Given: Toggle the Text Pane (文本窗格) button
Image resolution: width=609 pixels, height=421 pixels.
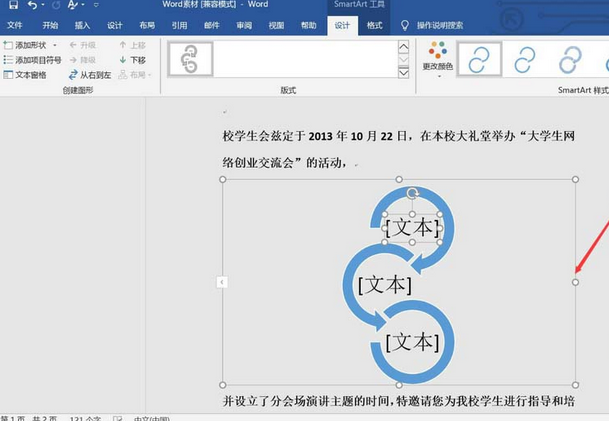Looking at the screenshot, I should 25,75.
